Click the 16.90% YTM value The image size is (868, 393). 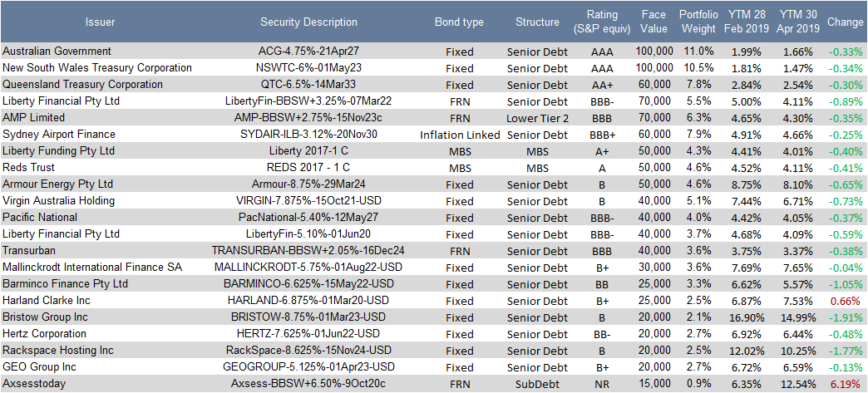[x=747, y=317]
